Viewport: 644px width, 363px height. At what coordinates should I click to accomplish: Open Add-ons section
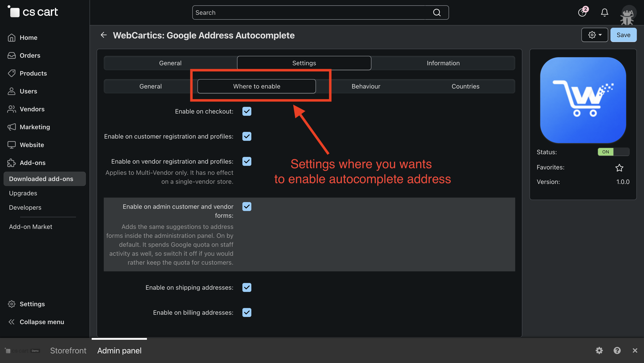click(x=32, y=163)
